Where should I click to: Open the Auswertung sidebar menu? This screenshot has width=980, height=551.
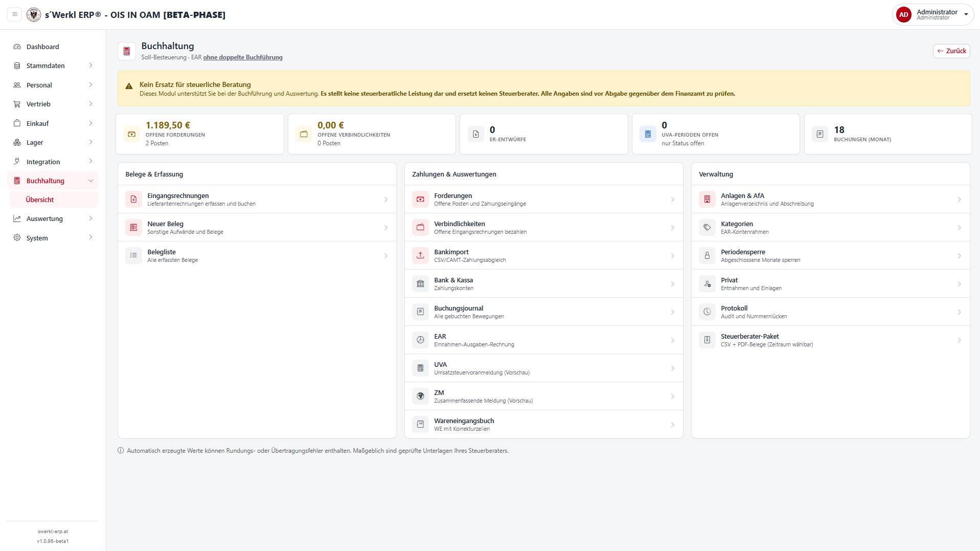[x=53, y=219]
